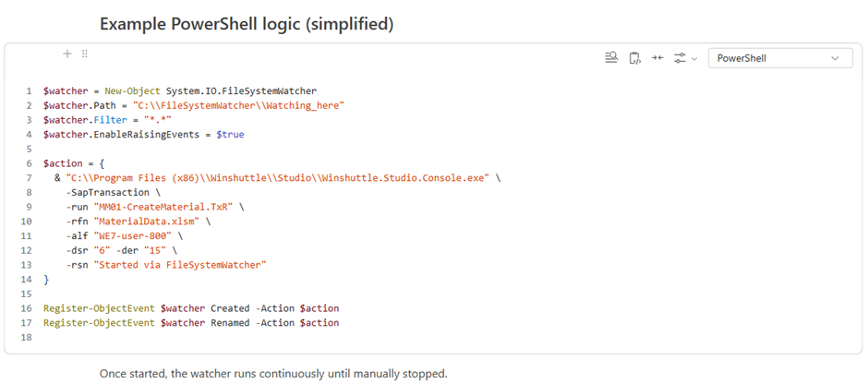Click the "MM01-CreateMaterial.TxR" string

(163, 207)
